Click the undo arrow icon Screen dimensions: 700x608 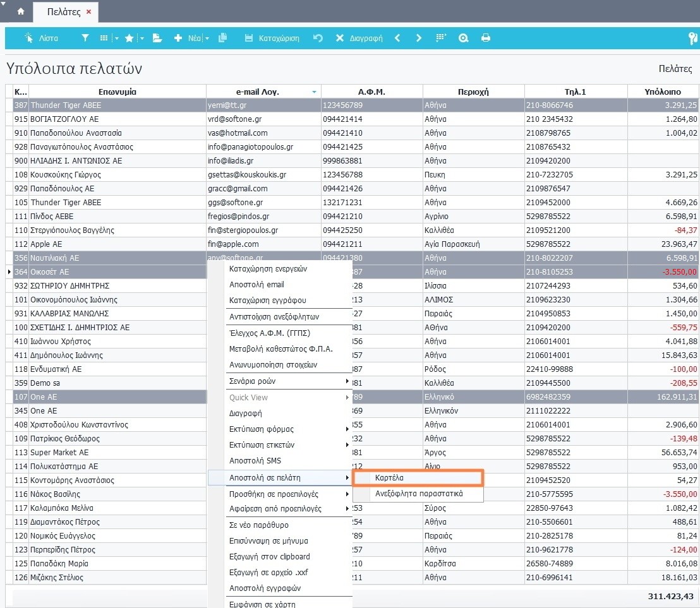pyautogui.click(x=318, y=38)
